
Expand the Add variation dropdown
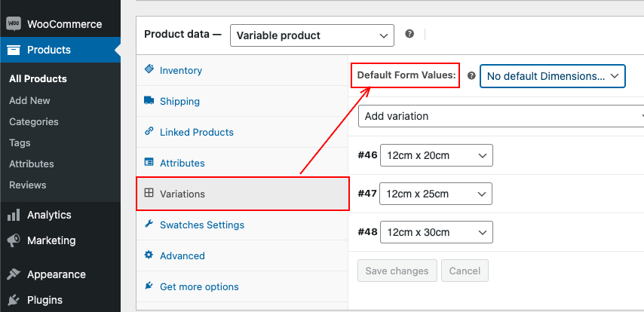pos(501,116)
